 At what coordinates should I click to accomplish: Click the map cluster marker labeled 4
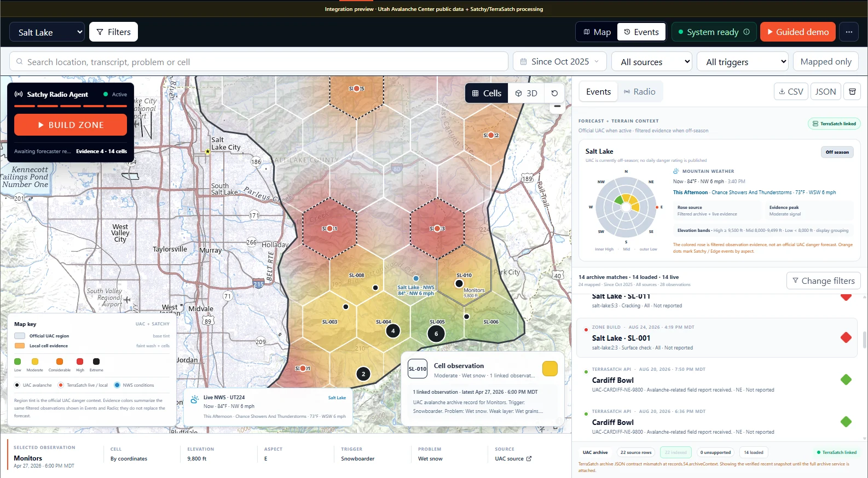[x=393, y=330]
